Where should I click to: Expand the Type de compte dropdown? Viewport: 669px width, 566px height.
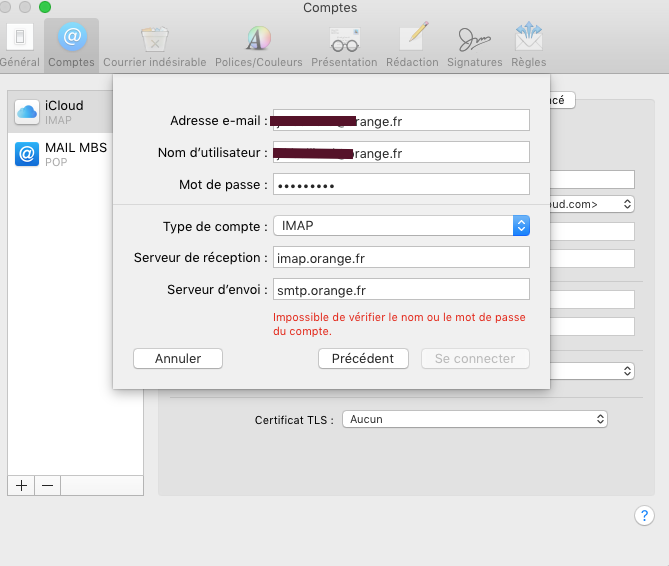[x=401, y=226]
